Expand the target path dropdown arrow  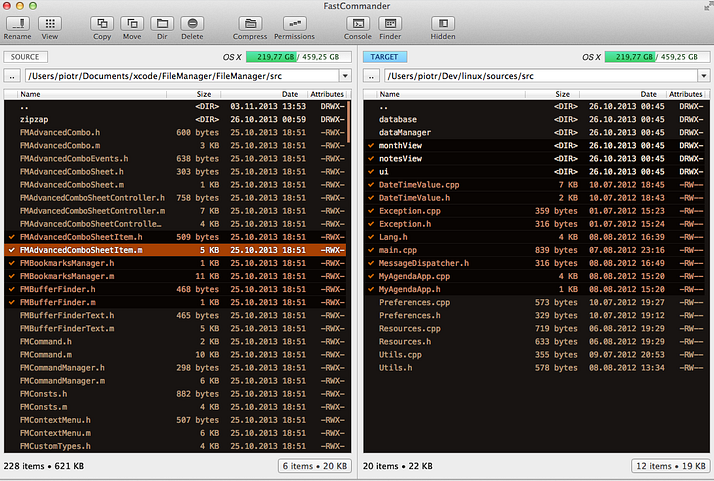704,75
